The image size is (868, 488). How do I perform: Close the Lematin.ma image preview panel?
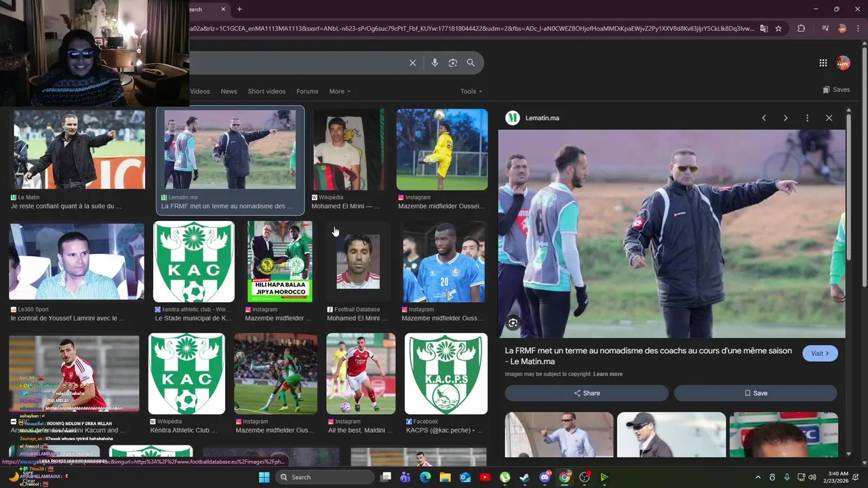click(829, 118)
